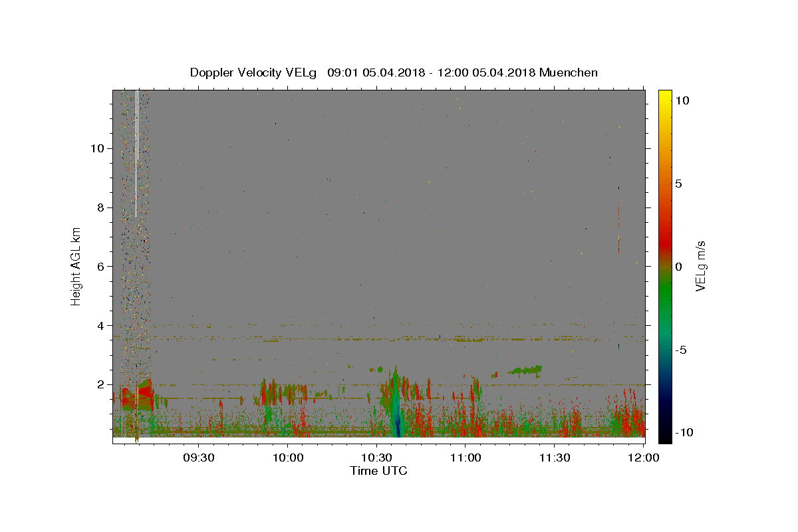Click the '09:30' time axis label
The height and width of the screenshot is (532, 798).
pyautogui.click(x=199, y=458)
